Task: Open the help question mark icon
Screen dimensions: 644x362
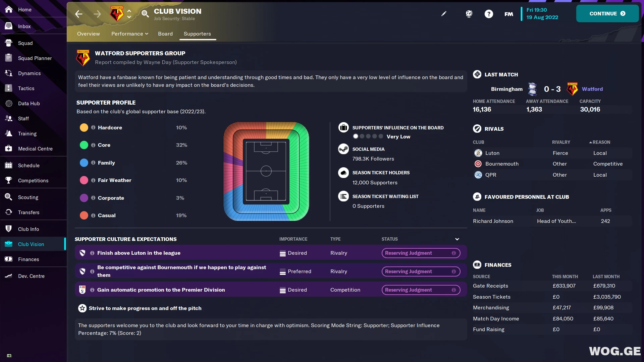Action: tap(489, 14)
